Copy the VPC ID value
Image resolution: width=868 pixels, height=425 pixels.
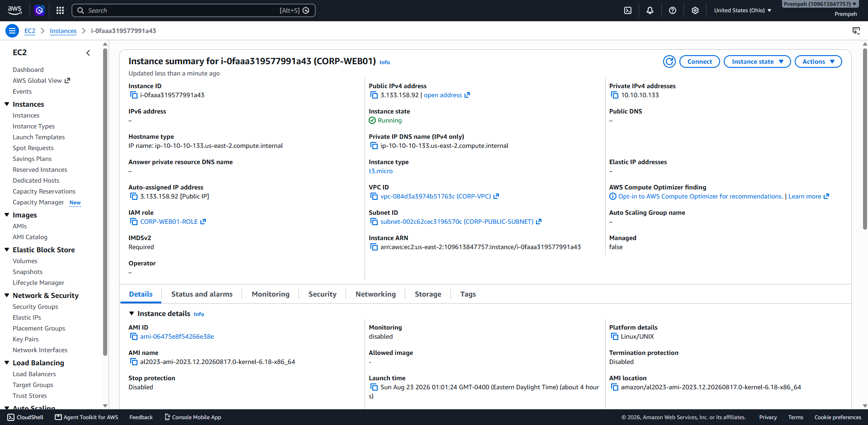point(374,196)
